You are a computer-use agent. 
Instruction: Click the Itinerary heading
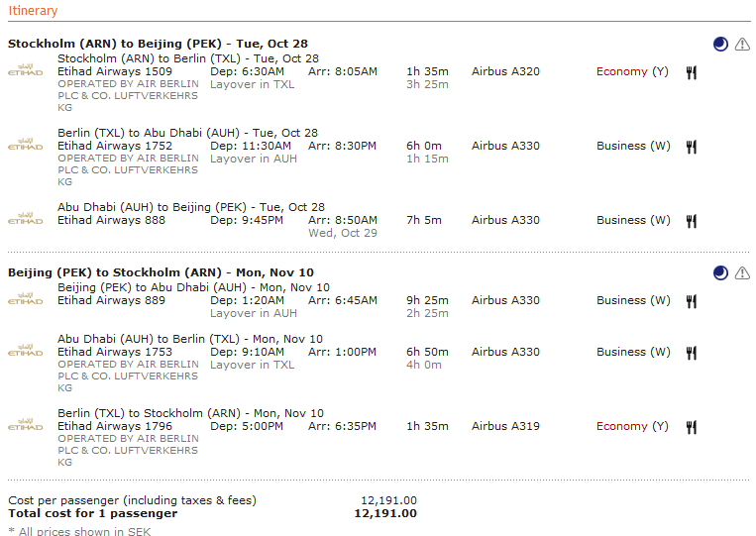tap(33, 11)
